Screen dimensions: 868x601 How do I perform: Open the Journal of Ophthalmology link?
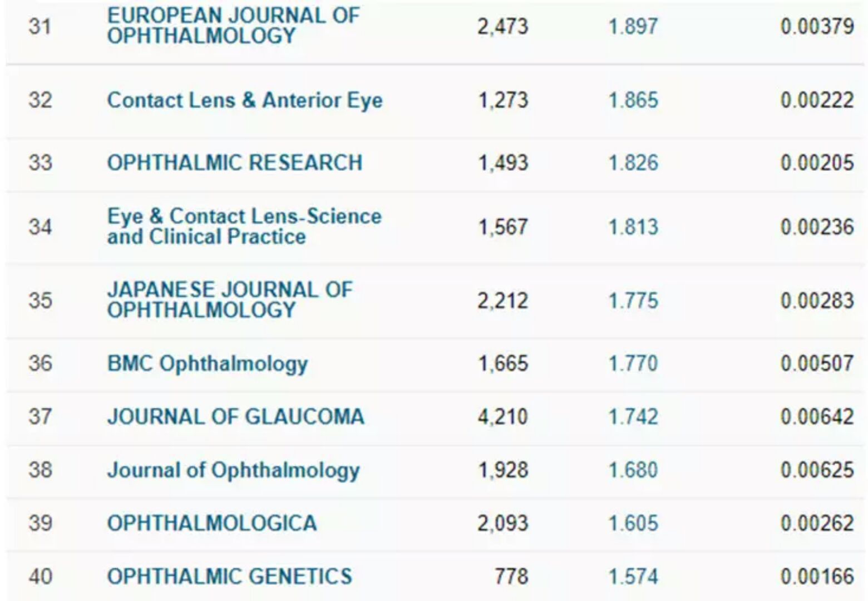pyautogui.click(x=233, y=471)
